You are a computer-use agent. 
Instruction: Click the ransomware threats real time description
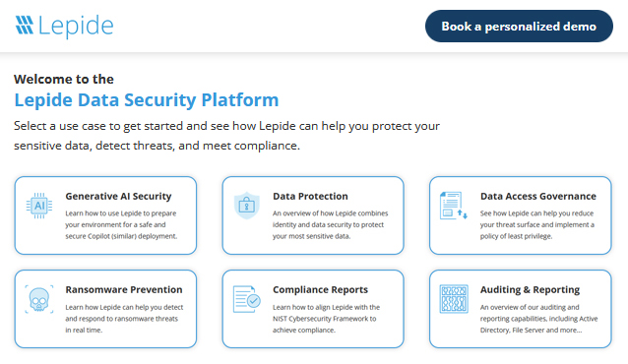[x=124, y=319]
